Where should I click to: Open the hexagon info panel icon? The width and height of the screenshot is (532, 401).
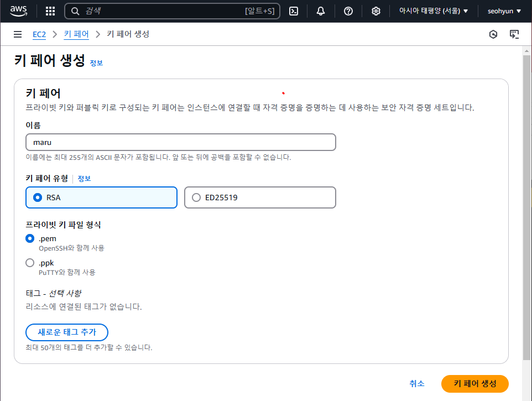(x=493, y=34)
